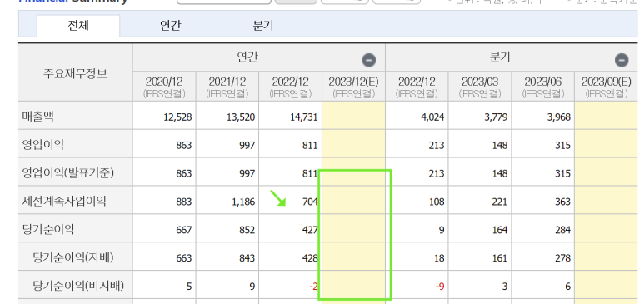This screenshot has height=304, width=644.
Task: Switch to the 연간 tab
Action: [x=171, y=26]
